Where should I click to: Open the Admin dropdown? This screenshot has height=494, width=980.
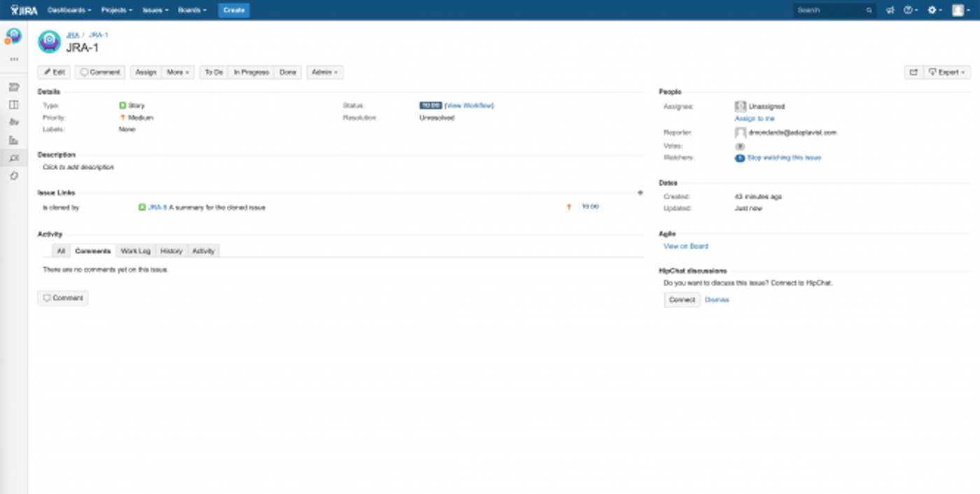coord(324,72)
